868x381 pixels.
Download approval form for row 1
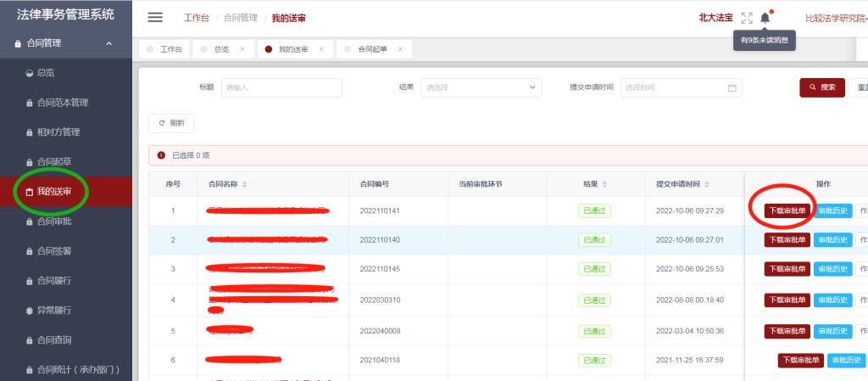tap(787, 210)
